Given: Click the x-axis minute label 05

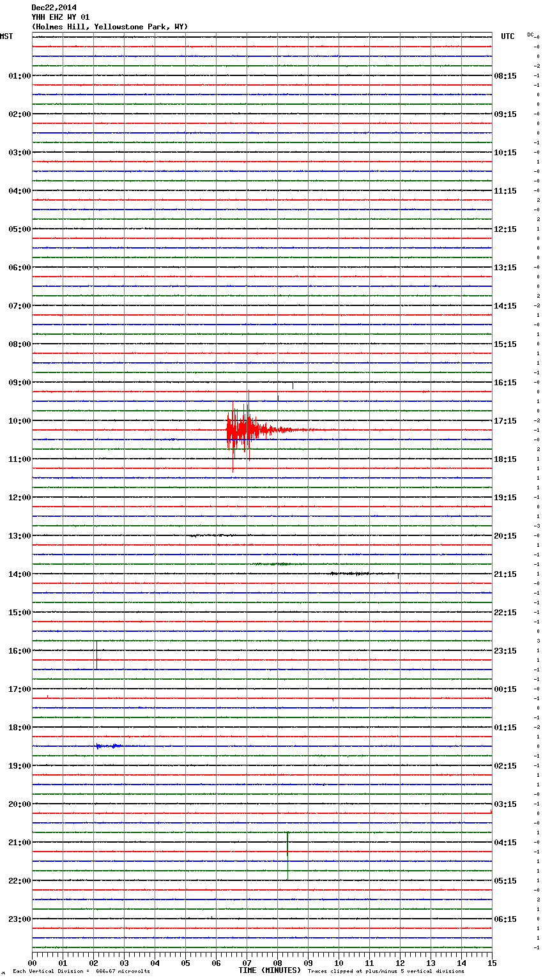Looking at the screenshot, I should [185, 963].
